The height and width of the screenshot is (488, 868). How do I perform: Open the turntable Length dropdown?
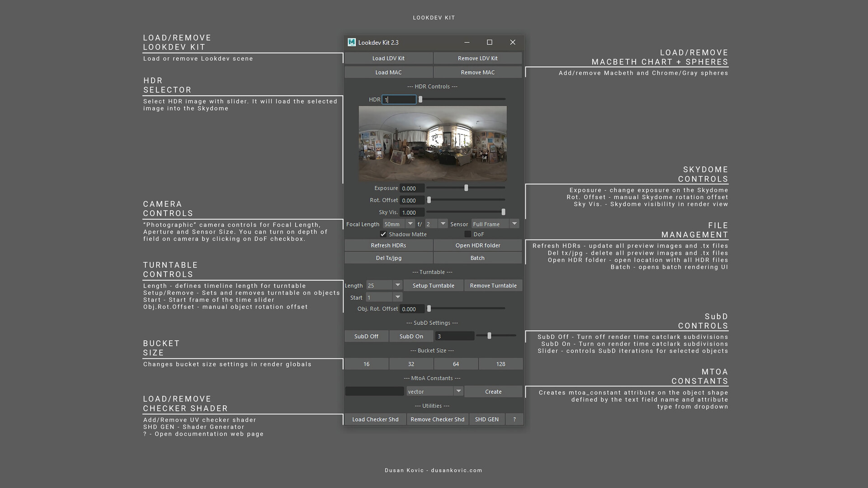pos(397,285)
